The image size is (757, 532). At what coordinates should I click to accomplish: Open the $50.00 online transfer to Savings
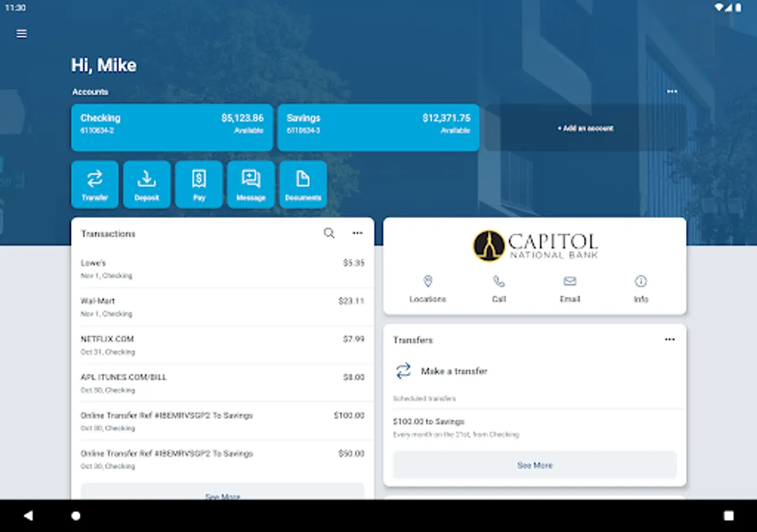(222, 459)
